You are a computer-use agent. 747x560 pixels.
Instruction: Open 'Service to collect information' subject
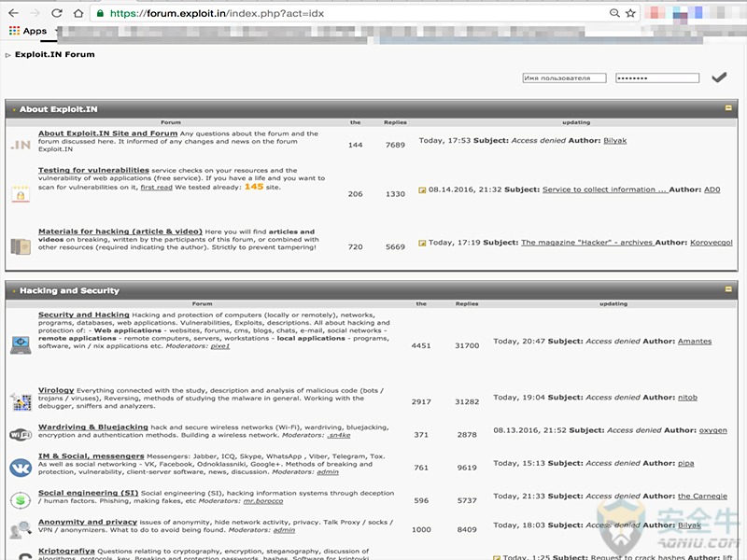[x=604, y=189]
